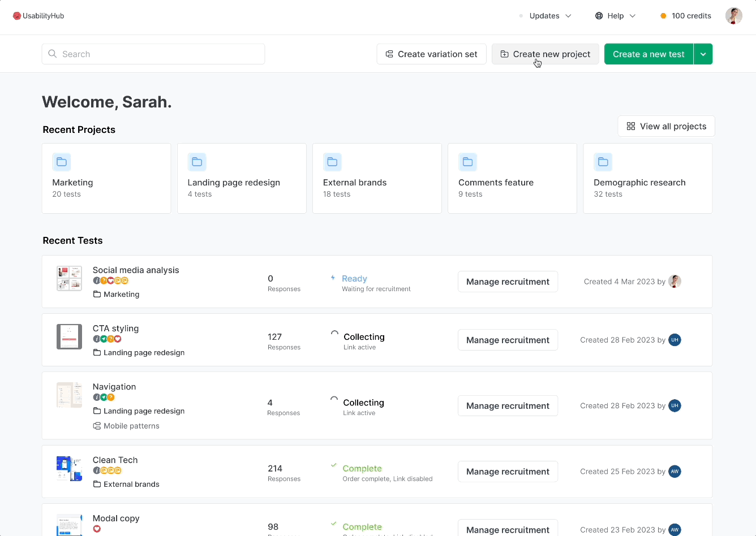Open the Comments feature project
756x536 pixels.
[x=512, y=179]
